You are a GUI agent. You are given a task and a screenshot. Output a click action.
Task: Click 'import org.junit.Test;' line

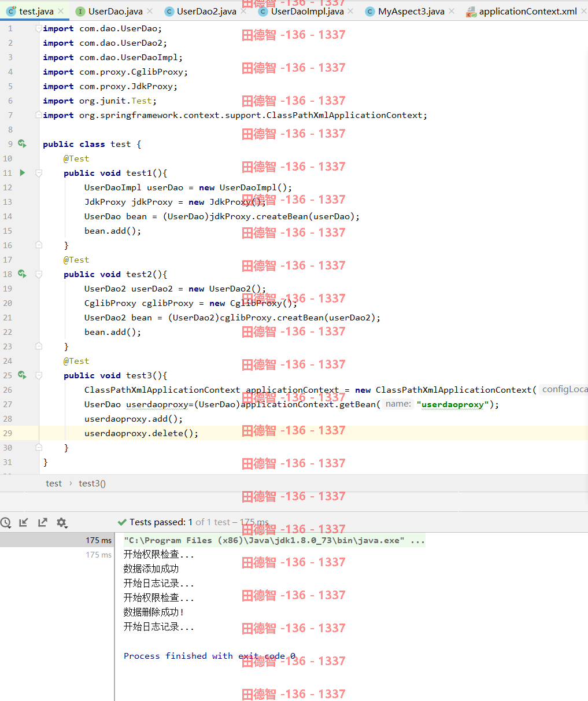[x=99, y=101]
